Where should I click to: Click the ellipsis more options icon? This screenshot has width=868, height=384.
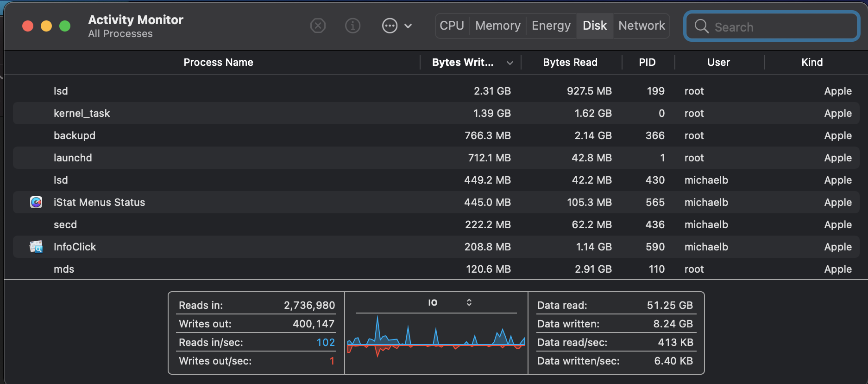(390, 26)
